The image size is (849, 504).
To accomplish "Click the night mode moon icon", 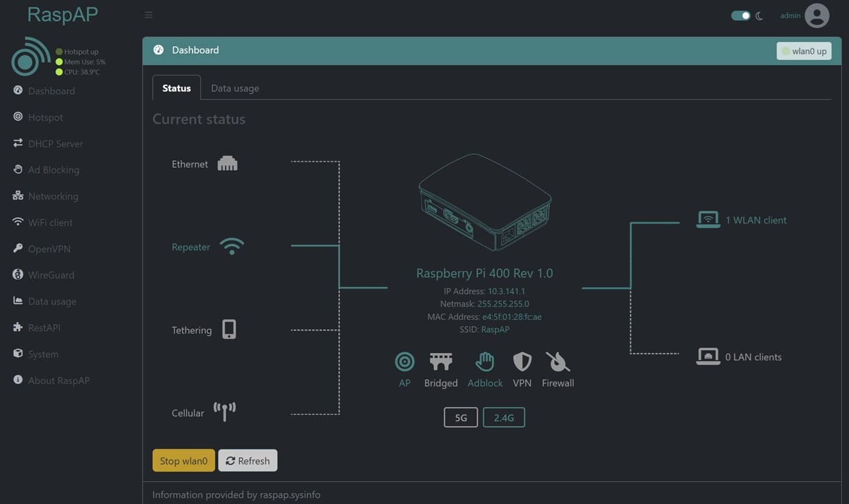I will click(759, 16).
